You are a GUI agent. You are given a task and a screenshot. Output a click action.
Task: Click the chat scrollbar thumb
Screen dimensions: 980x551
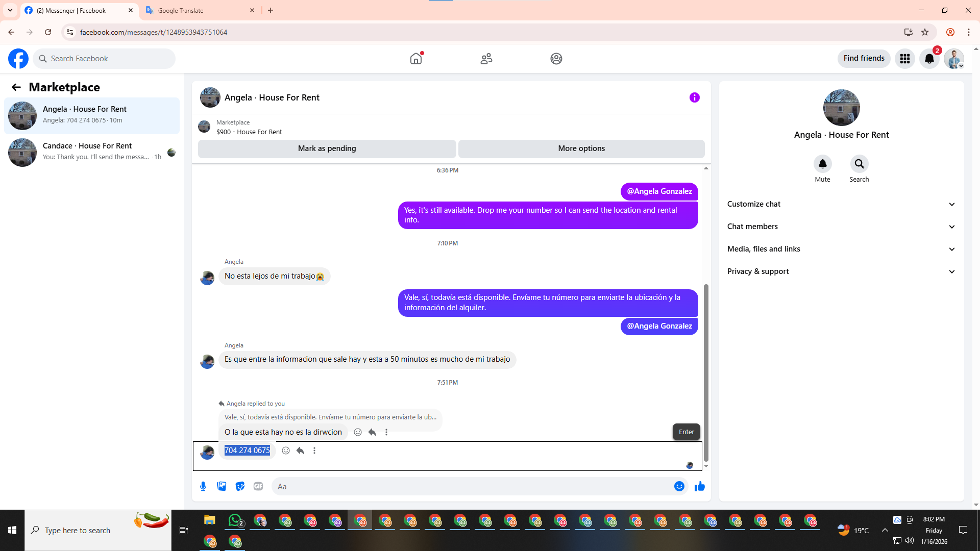706,372
